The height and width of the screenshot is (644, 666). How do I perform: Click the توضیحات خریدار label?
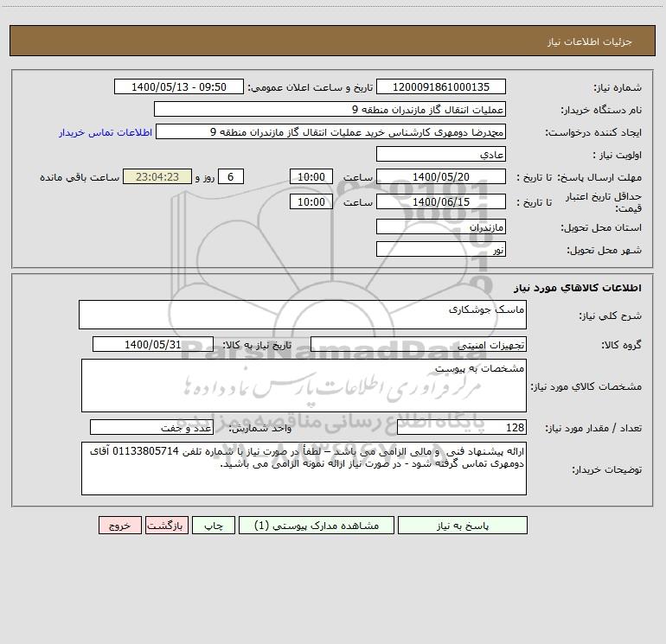pos(607,469)
